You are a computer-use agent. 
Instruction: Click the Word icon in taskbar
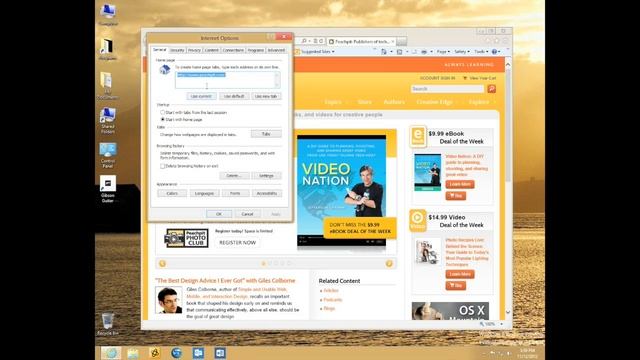point(220,353)
